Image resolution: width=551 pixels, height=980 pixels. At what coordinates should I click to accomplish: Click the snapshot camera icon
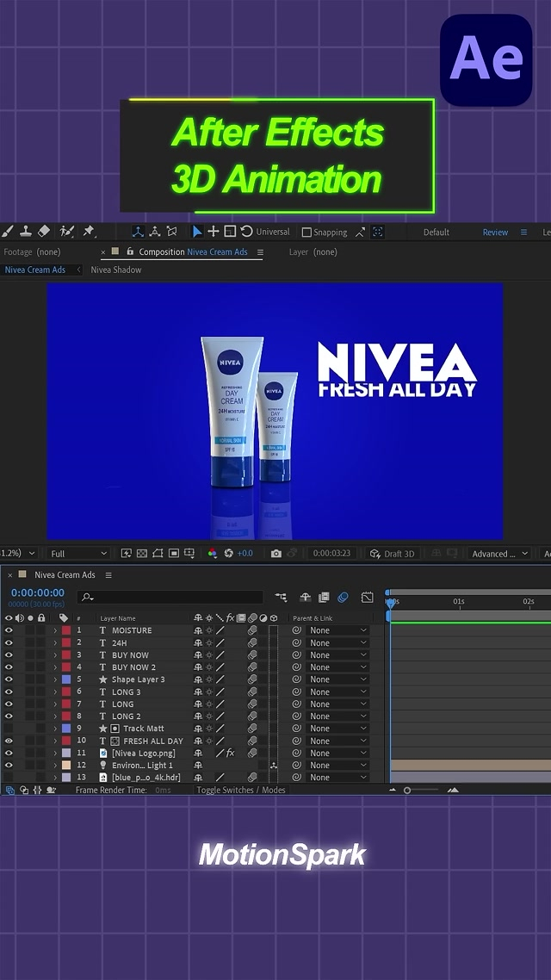click(275, 554)
